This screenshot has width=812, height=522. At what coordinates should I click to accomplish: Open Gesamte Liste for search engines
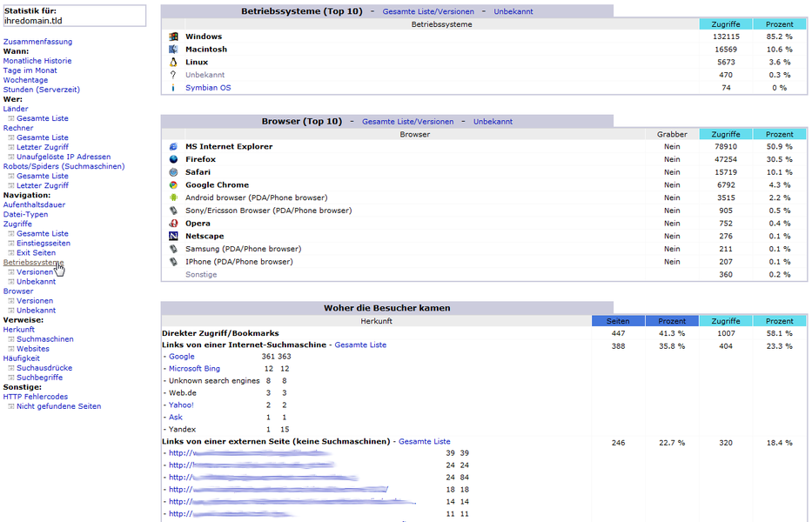(360, 345)
